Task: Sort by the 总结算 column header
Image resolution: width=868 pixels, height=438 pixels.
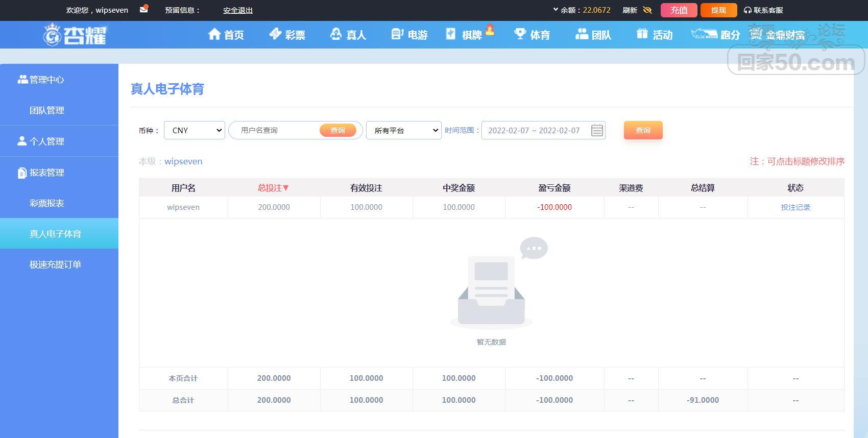Action: pos(703,188)
